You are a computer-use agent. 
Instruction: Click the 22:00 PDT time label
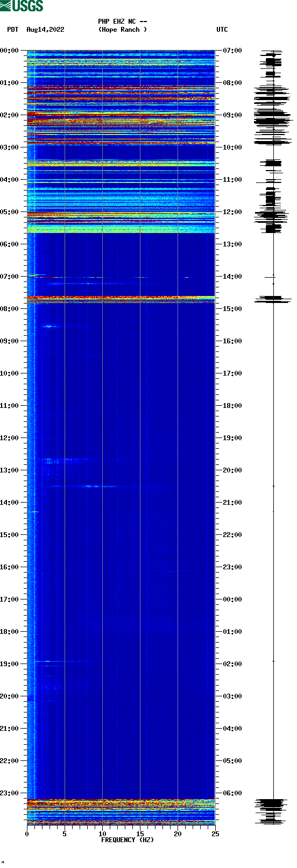[9, 761]
